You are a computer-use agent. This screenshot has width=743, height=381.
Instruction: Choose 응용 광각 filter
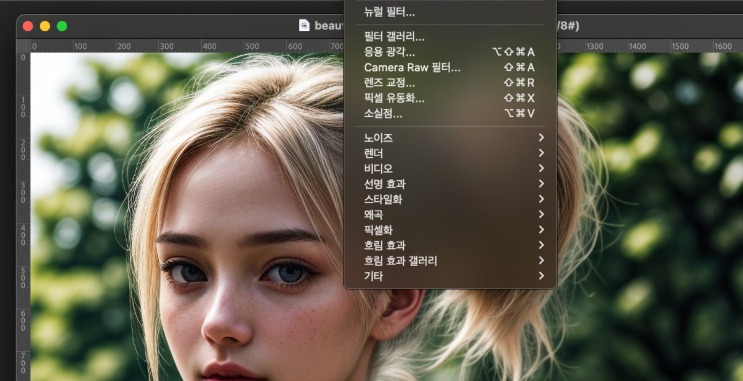(450, 52)
